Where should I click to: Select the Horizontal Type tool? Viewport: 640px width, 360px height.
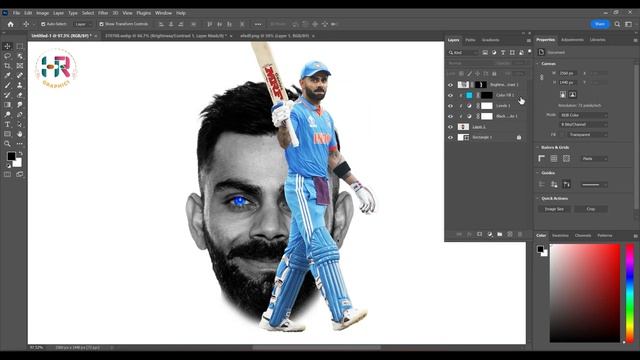[7, 124]
